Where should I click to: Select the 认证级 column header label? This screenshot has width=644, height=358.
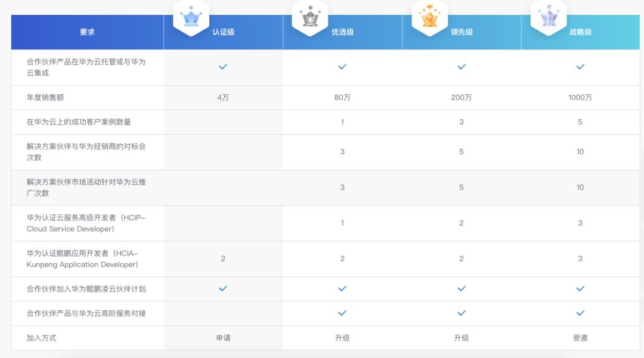[224, 32]
